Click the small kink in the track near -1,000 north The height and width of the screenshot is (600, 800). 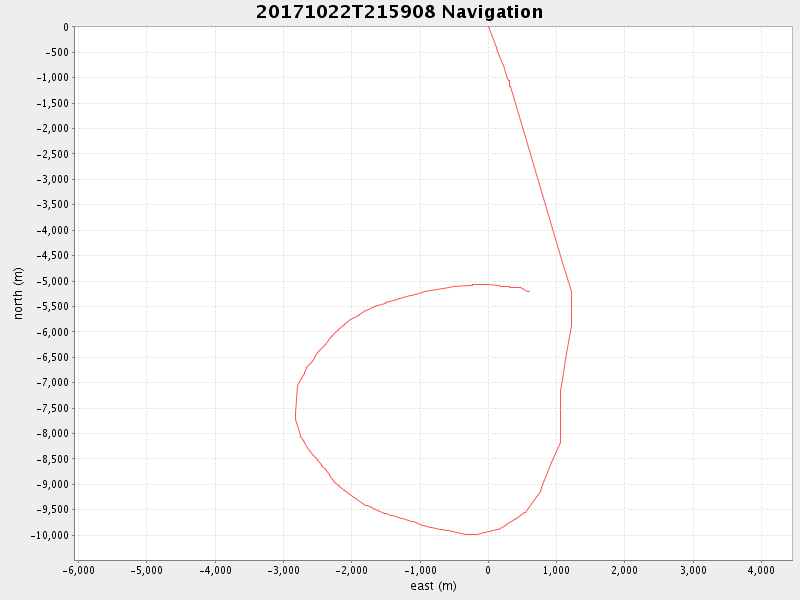(x=509, y=82)
